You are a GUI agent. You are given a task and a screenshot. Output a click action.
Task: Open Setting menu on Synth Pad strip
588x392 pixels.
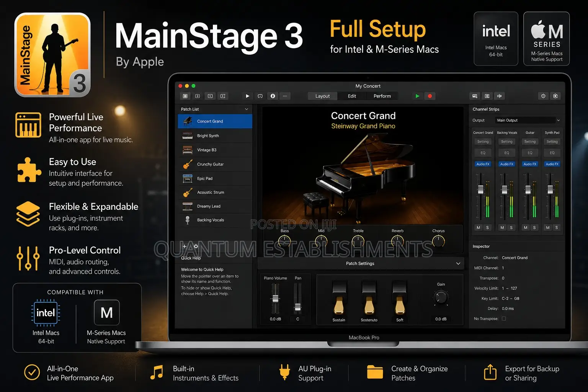pyautogui.click(x=552, y=142)
